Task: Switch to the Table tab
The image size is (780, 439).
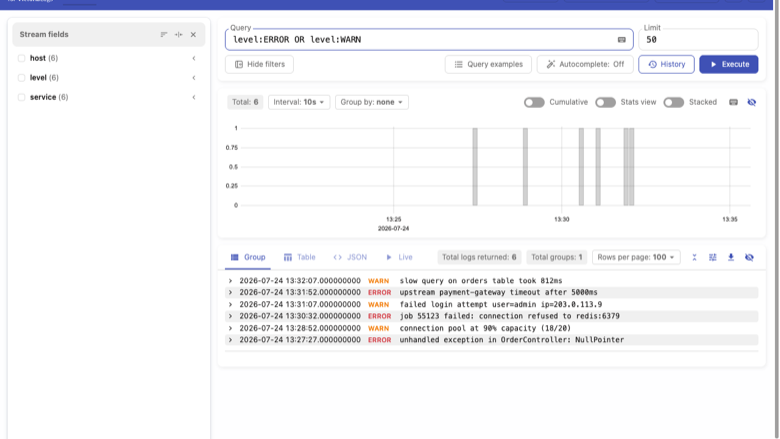Action: pos(299,257)
